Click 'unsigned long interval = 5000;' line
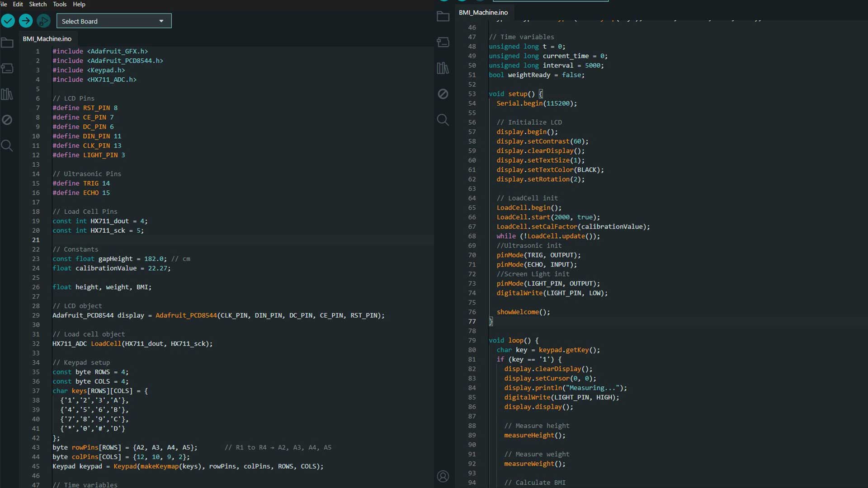The width and height of the screenshot is (868, 488). [x=546, y=66]
